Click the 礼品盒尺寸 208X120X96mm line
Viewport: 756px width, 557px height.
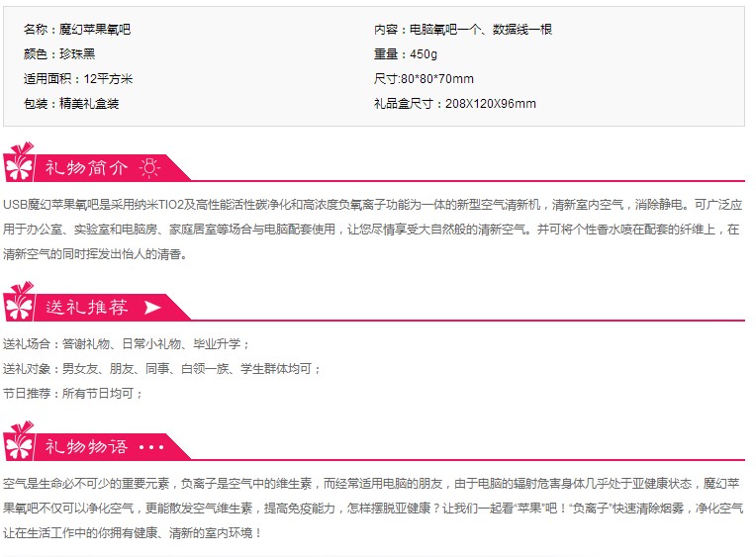pos(454,103)
